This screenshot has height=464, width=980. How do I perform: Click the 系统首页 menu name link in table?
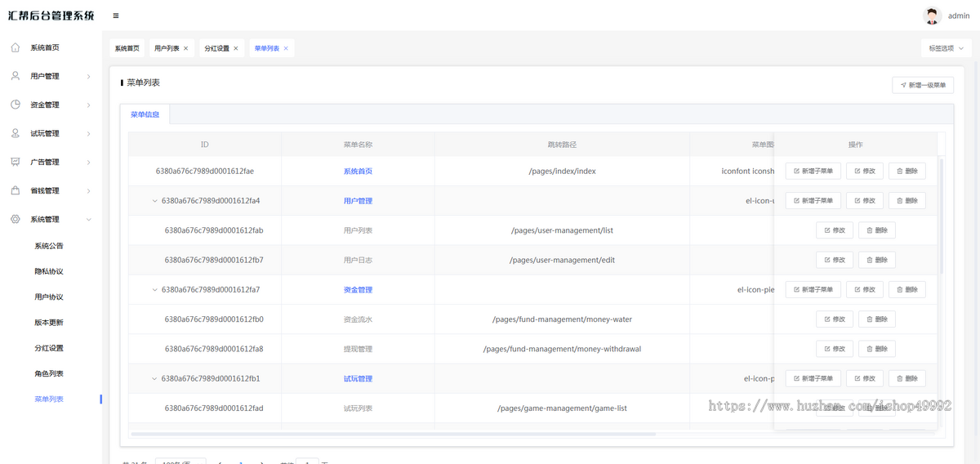coord(358,171)
